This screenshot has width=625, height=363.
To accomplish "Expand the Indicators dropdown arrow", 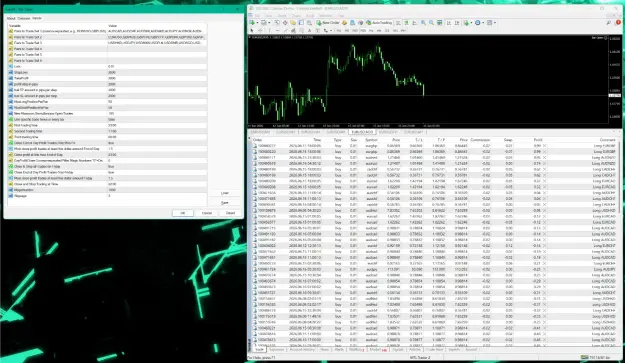I will (471, 23).
